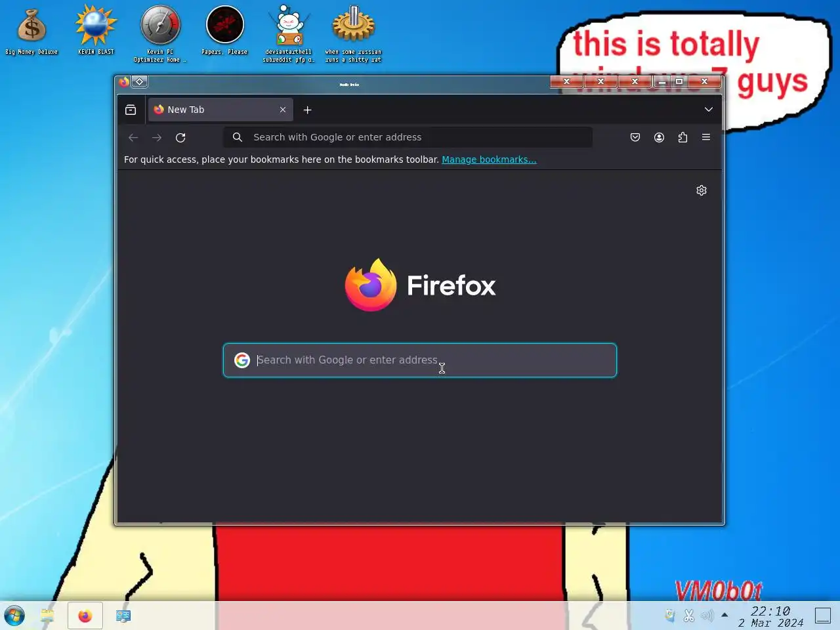Click the Google icon in the center search box
Screen dimensions: 840x630
coord(242,360)
